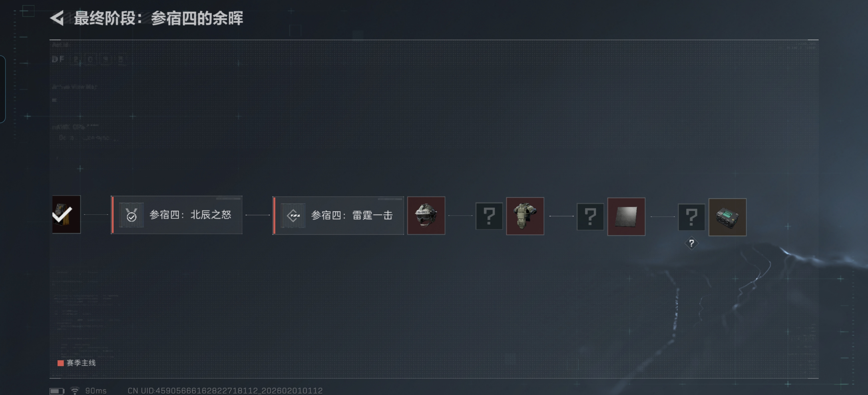Click the 90ms latency indicator
The image size is (868, 395).
pyautogui.click(x=96, y=390)
